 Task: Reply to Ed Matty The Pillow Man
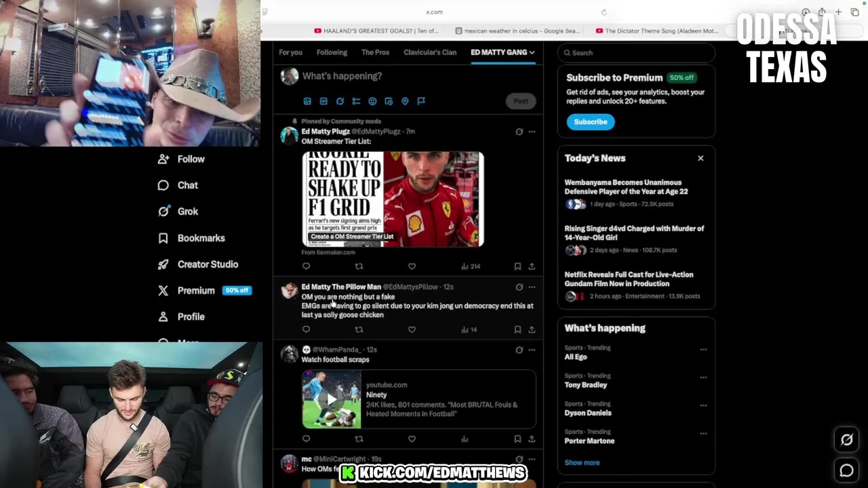click(306, 329)
